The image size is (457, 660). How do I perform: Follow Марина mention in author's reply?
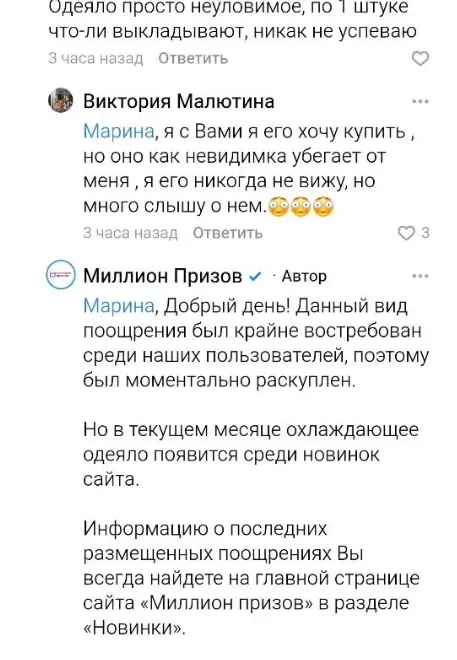pos(120,306)
